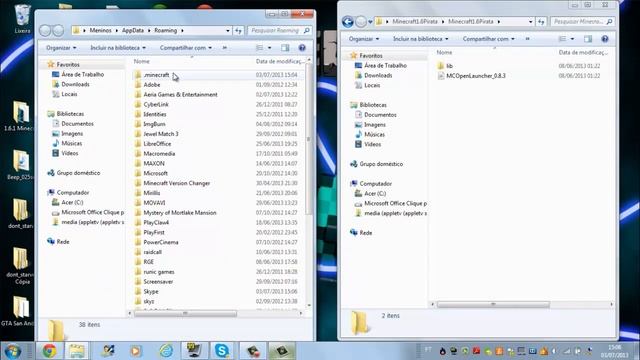Open Internet Explorer from the taskbar
The width and height of the screenshot is (640, 360).
[166, 351]
